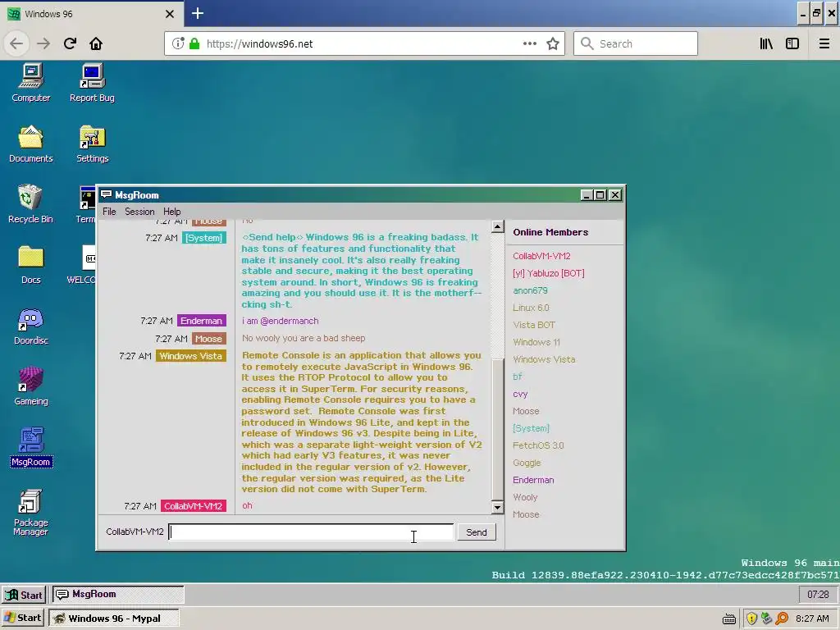Image resolution: width=840 pixels, height=630 pixels.
Task: Click the tray keyboard icon
Action: coord(729,619)
